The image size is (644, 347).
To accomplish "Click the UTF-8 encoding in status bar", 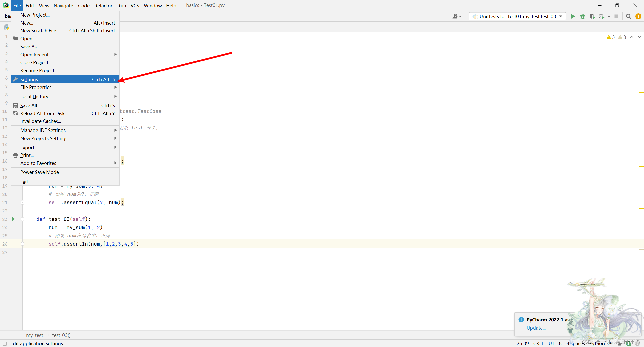I will 555,343.
